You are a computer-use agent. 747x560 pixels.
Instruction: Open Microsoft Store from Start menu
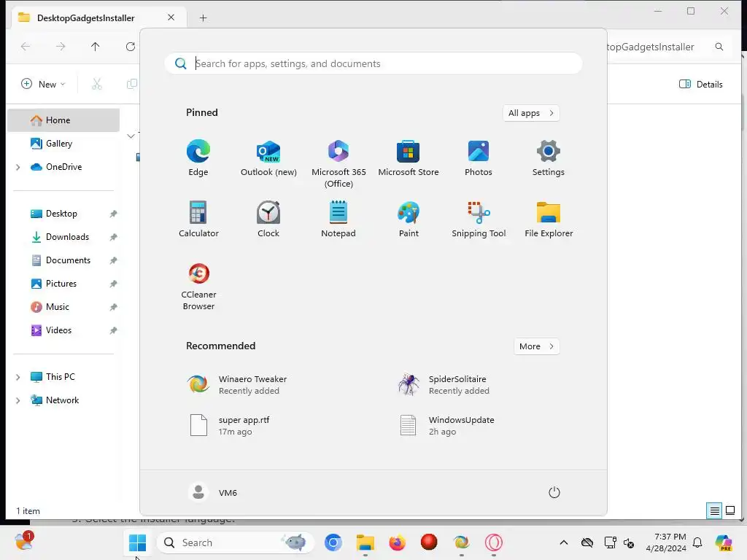point(409,158)
